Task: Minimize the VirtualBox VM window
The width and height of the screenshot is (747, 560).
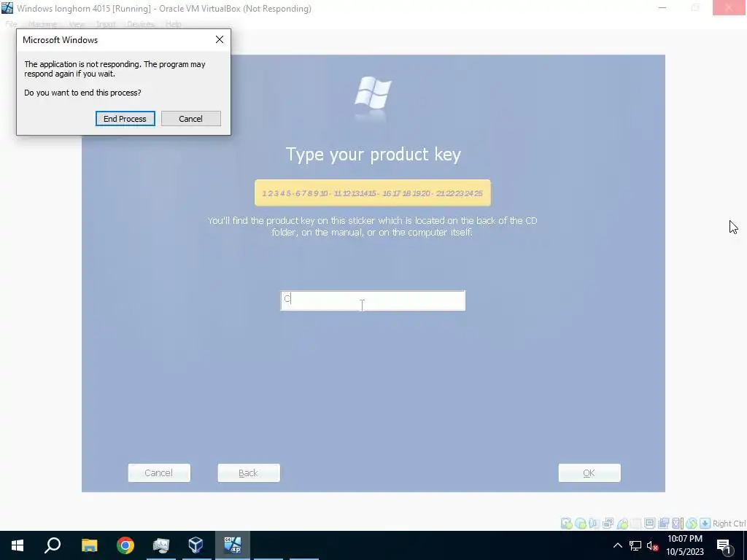Action: point(662,7)
